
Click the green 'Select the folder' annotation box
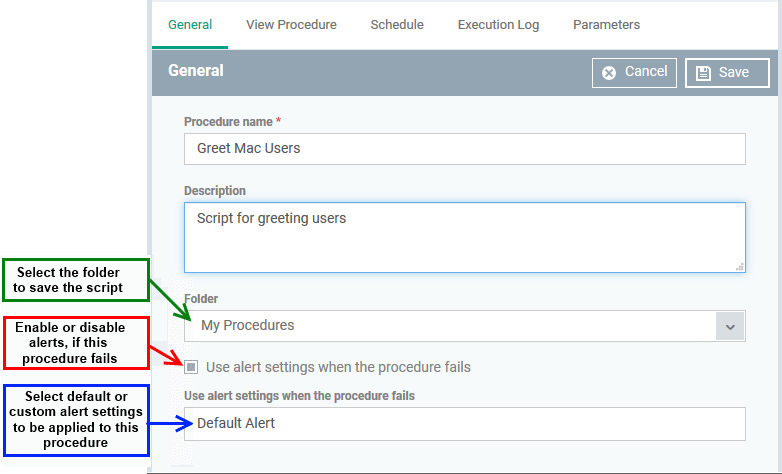coord(76,280)
